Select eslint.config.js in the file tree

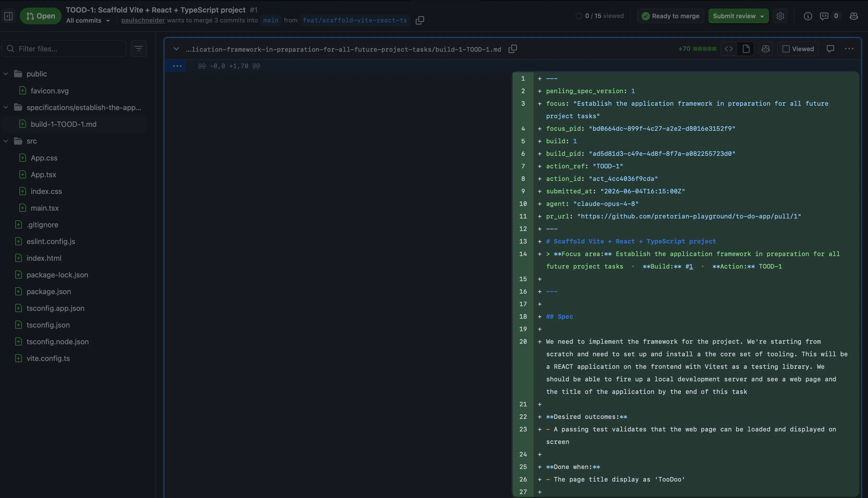(51, 241)
